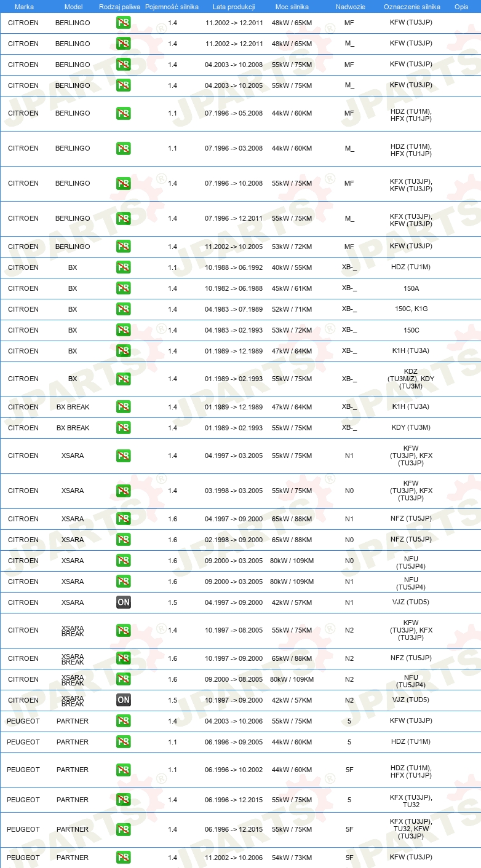Click the Marka column header
Screen dimensions: 481x868
point(24,7)
